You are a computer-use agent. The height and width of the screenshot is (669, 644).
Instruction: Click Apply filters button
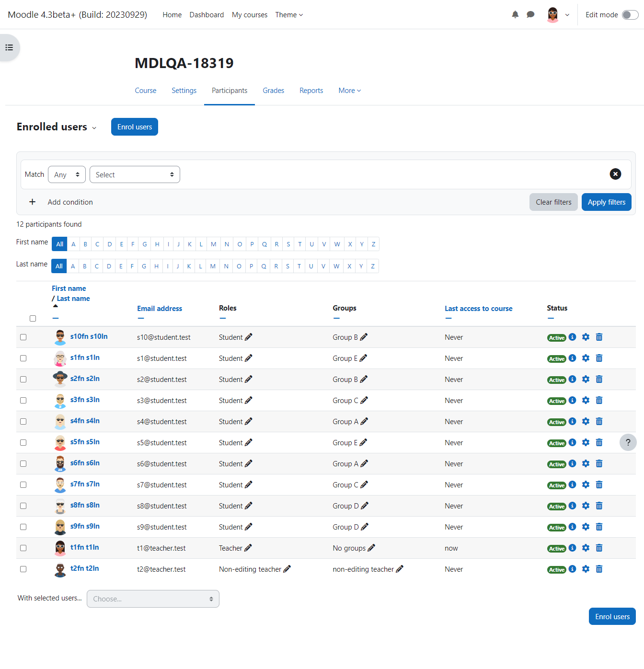pyautogui.click(x=607, y=202)
